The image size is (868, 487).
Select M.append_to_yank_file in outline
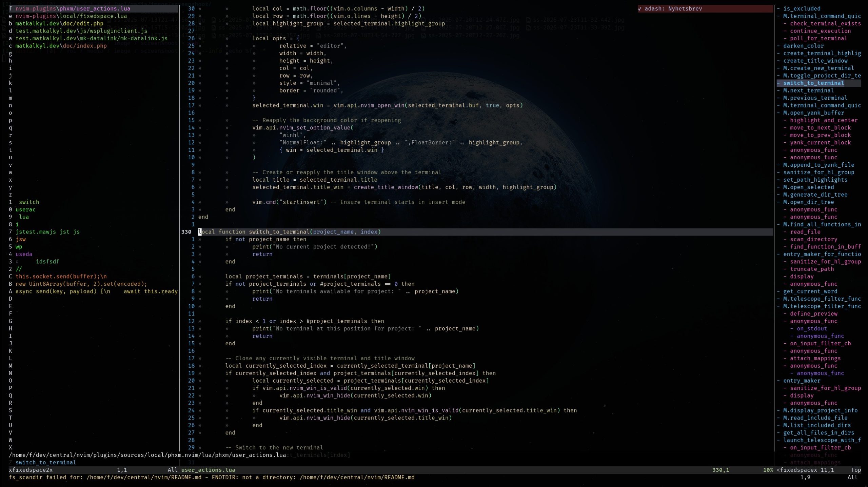click(818, 165)
